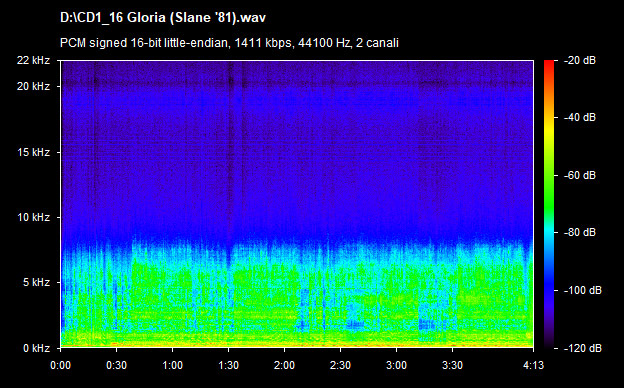Screen dimensions: 624x388
Task: Click the 22 kHz frequency axis label
Action: (x=33, y=60)
